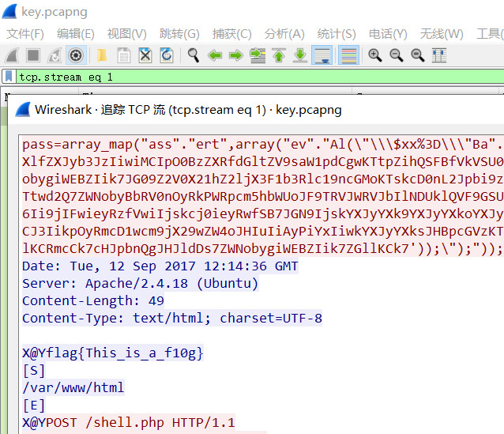Click the Zoom out icon
This screenshot has width=504, height=434.
pos(397,55)
